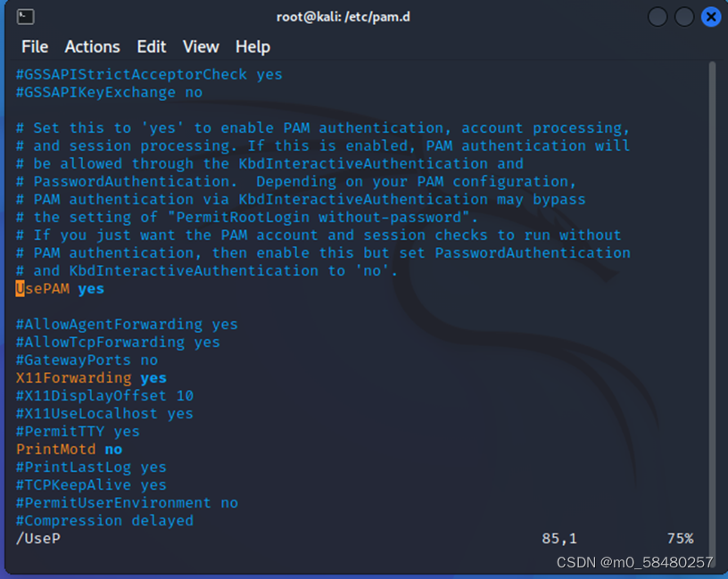Screen dimensions: 728x579
Task: Open the Help menu
Action: [252, 46]
